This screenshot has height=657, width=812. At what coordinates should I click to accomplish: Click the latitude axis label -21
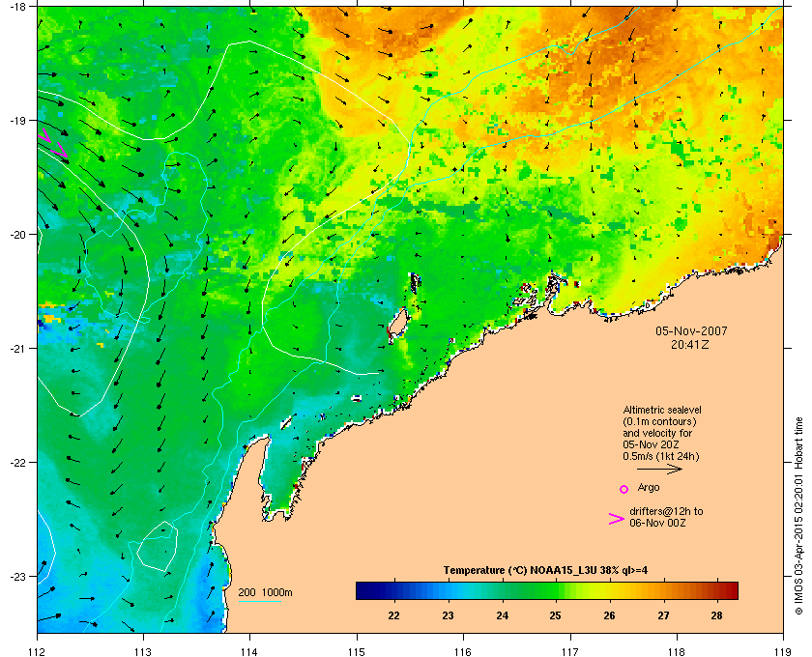[x=17, y=348]
